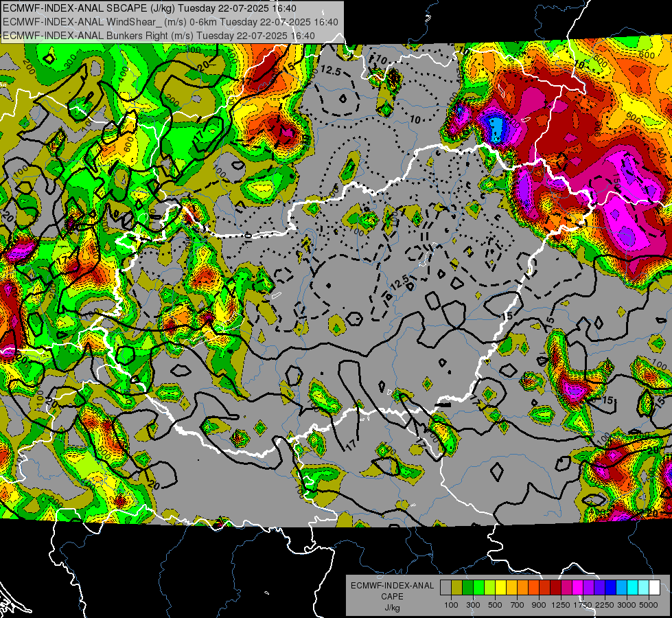Image resolution: width=672 pixels, height=618 pixels.
Task: Click the legend tick value 1250
Action: pyautogui.click(x=561, y=605)
